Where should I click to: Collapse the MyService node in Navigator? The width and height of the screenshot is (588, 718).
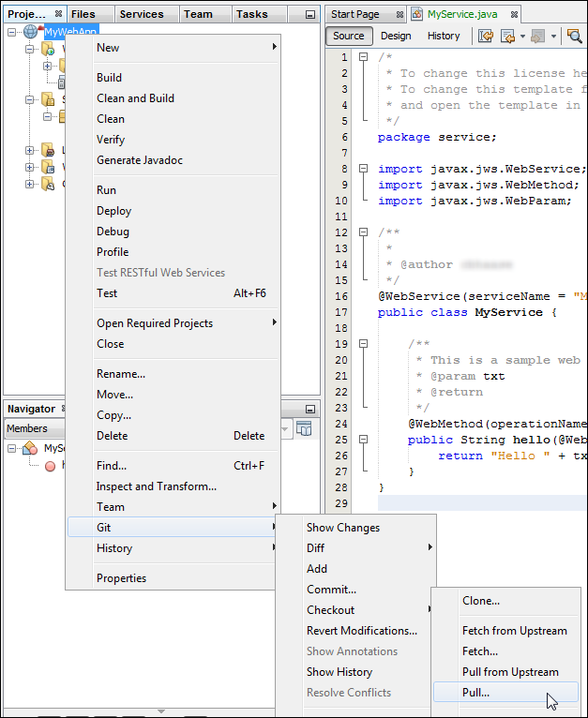pos(12,448)
